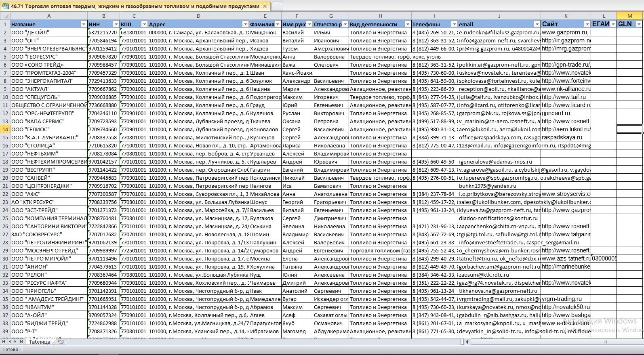Open the GLN column filter dropdown

tap(639, 24)
